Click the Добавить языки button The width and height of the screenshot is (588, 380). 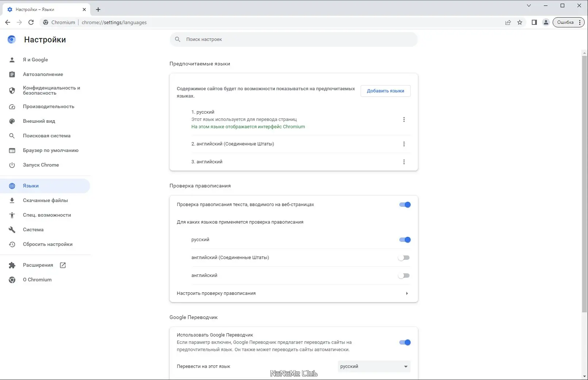coord(385,91)
